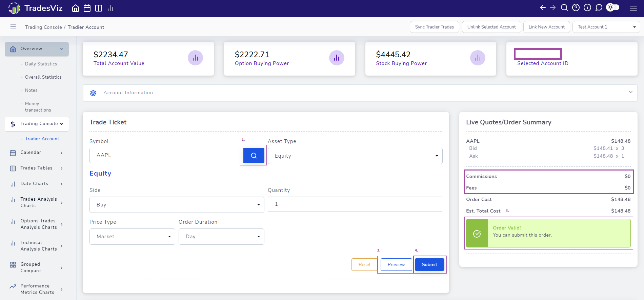Click the TradesViz logo
Image resolution: width=644 pixels, height=300 pixels.
pos(35,8)
